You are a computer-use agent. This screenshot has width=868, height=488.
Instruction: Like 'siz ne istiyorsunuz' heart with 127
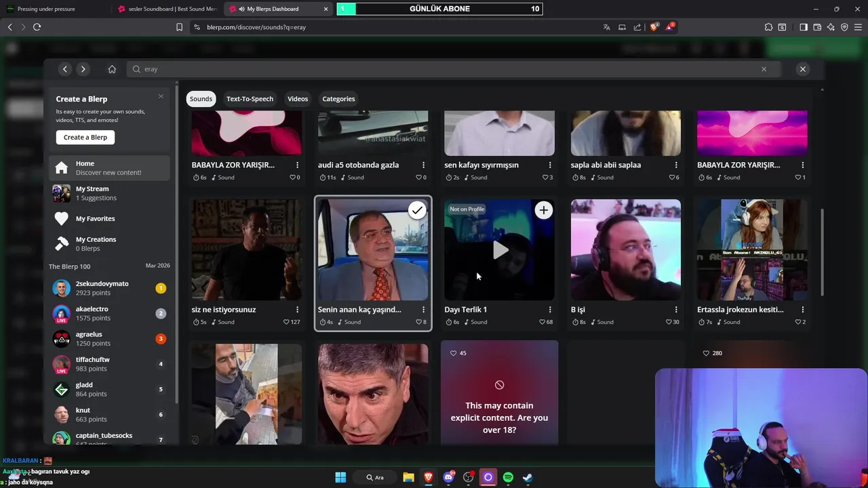point(286,322)
